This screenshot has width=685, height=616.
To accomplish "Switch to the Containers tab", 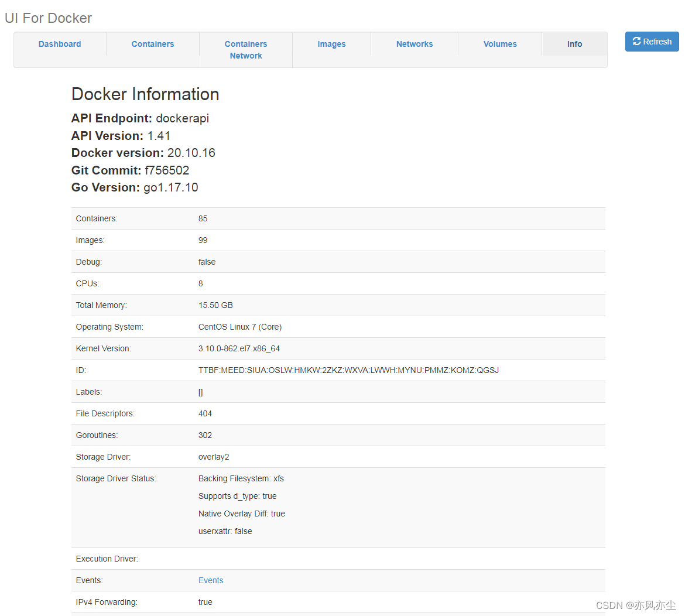I will pos(153,44).
